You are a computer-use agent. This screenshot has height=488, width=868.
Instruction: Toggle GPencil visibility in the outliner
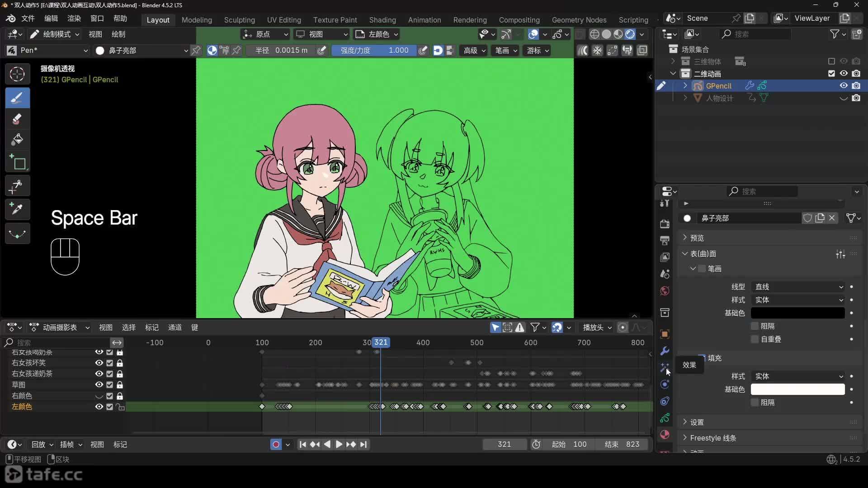(x=844, y=86)
